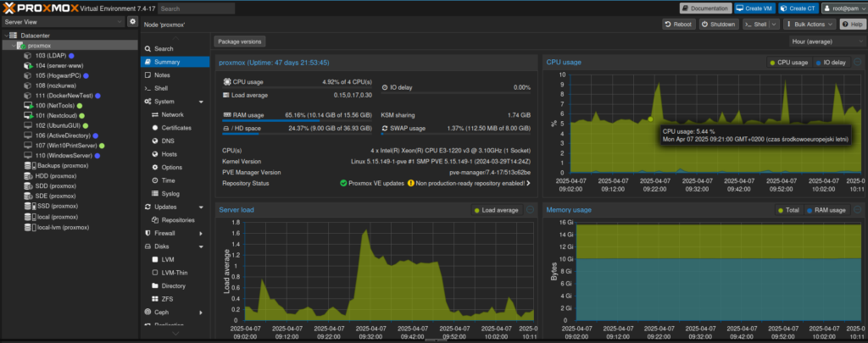Image resolution: width=868 pixels, height=343 pixels.
Task: Click the Firewall shield icon
Action: [x=147, y=234]
